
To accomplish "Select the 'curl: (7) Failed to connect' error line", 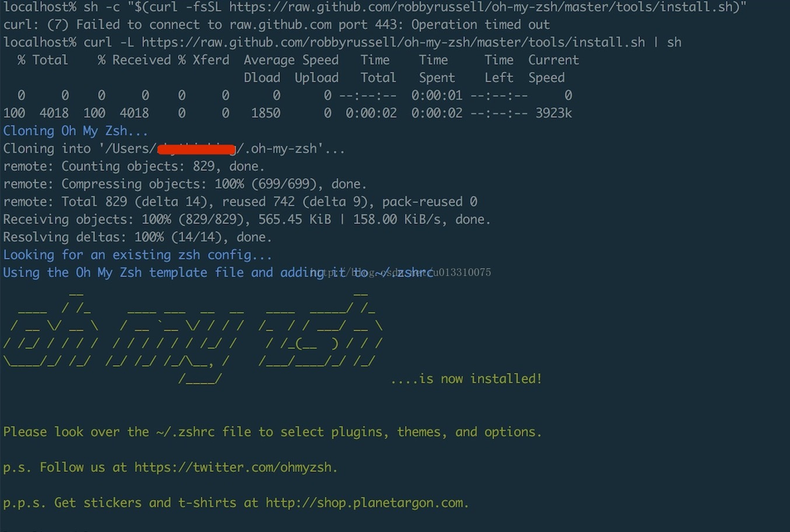I will click(277, 25).
